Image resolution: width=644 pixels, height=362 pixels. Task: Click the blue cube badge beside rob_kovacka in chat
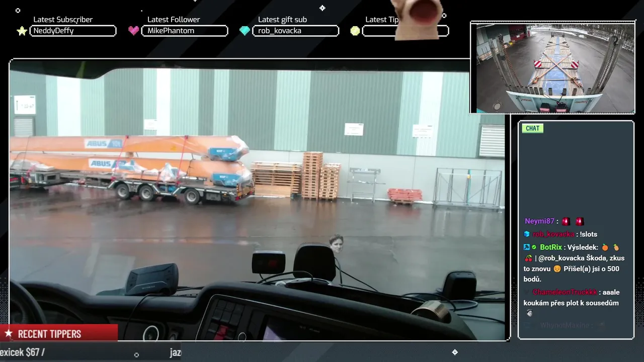pos(527,234)
